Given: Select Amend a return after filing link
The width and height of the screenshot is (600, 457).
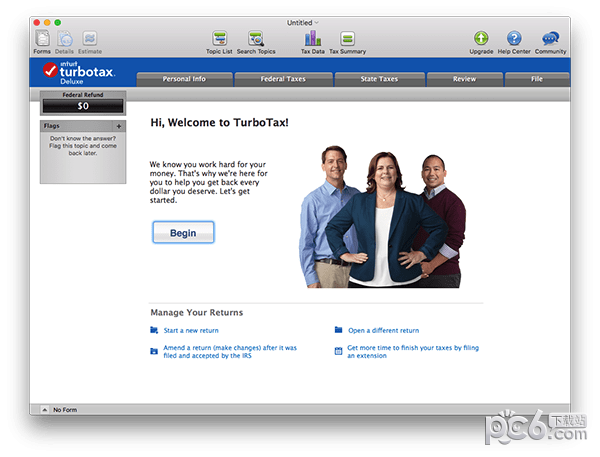Looking at the screenshot, I should pyautogui.click(x=230, y=351).
